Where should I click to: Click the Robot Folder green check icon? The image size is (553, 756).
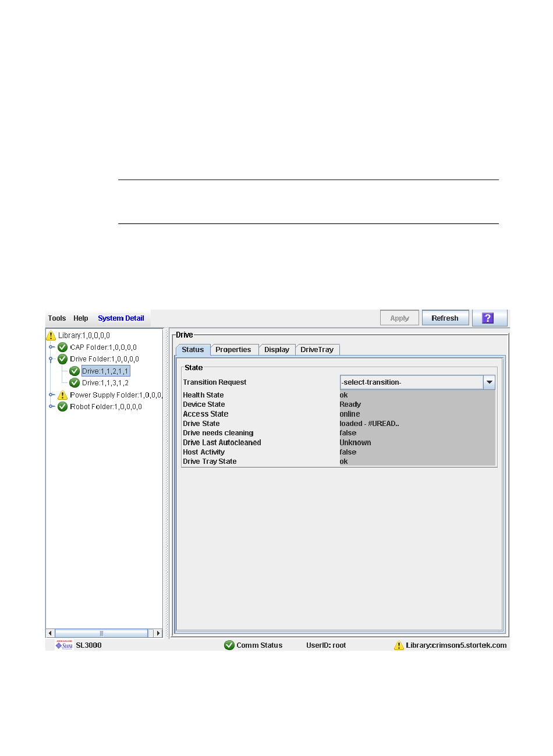click(x=63, y=407)
